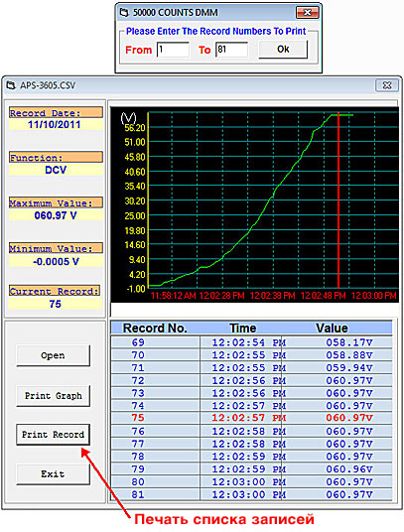
Task: Click the To record number field
Action: coord(231,50)
